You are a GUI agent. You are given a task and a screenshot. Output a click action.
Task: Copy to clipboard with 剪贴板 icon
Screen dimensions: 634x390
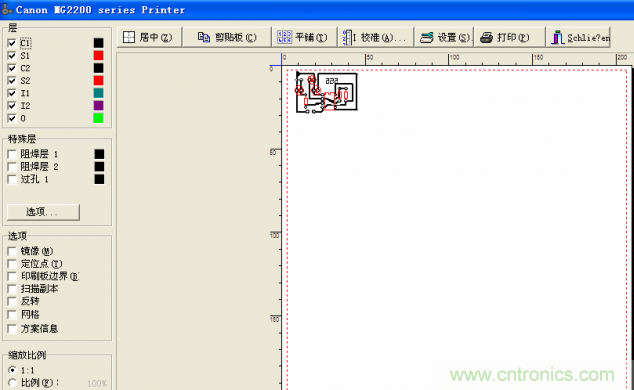tap(203, 37)
